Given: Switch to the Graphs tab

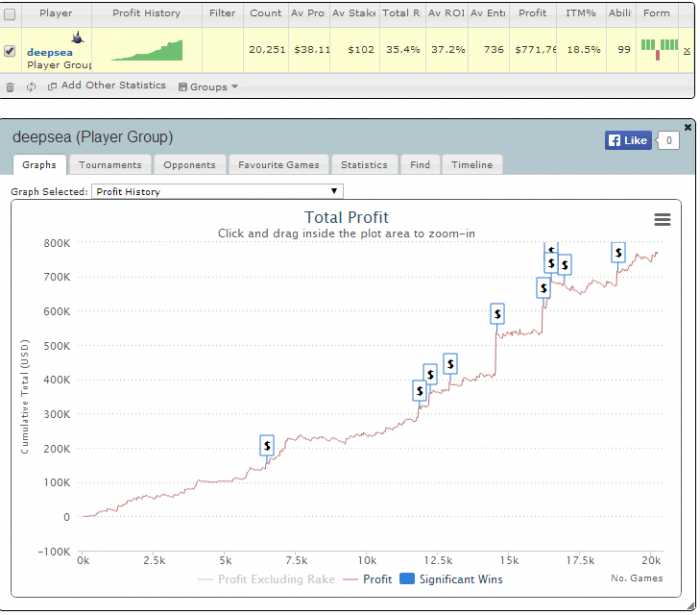Looking at the screenshot, I should (39, 165).
